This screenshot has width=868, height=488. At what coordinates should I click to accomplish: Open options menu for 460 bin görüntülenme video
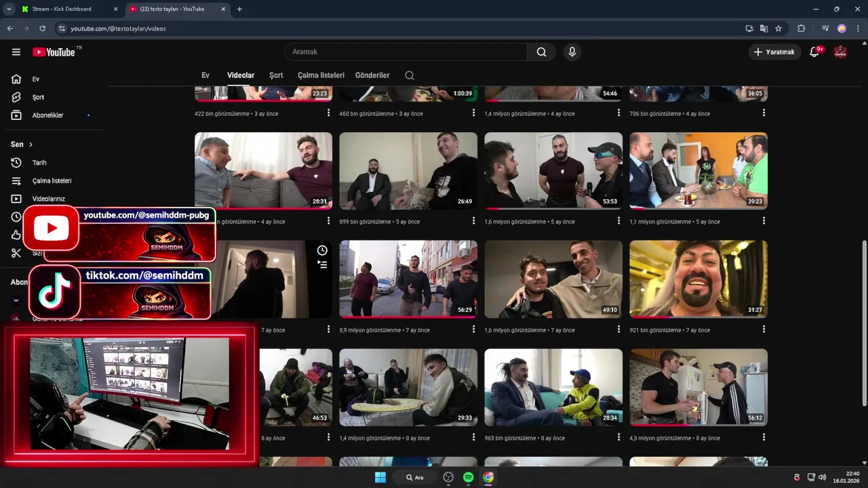pyautogui.click(x=473, y=113)
